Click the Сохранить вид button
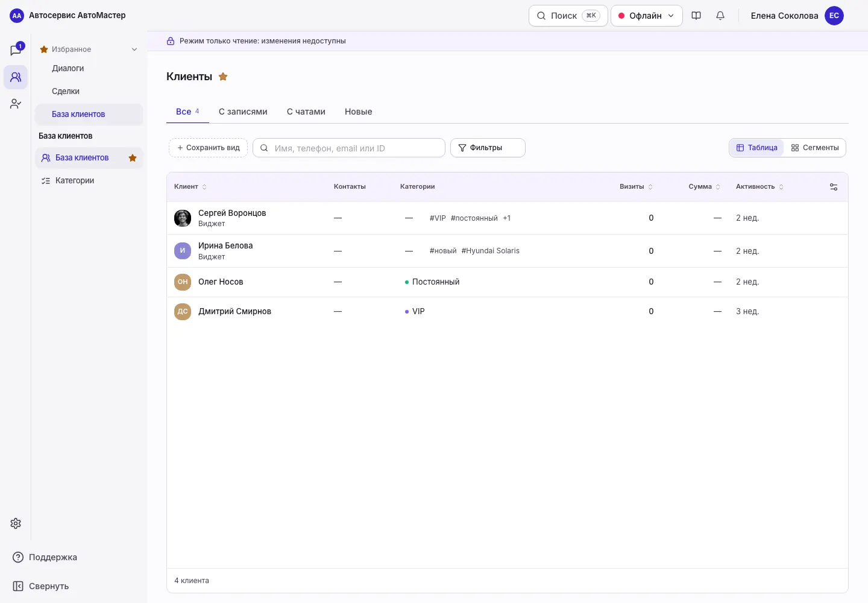 (x=208, y=148)
